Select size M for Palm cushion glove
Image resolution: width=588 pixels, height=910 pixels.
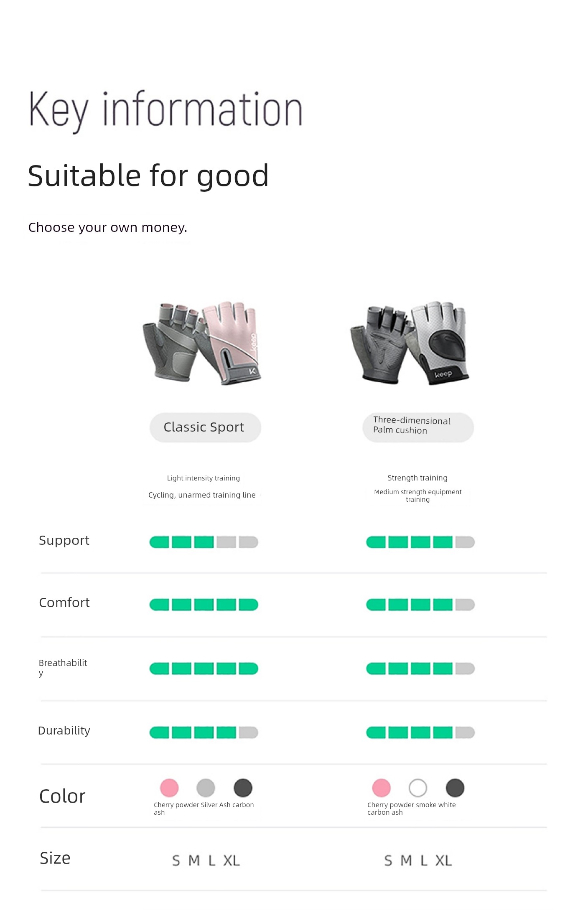click(406, 861)
